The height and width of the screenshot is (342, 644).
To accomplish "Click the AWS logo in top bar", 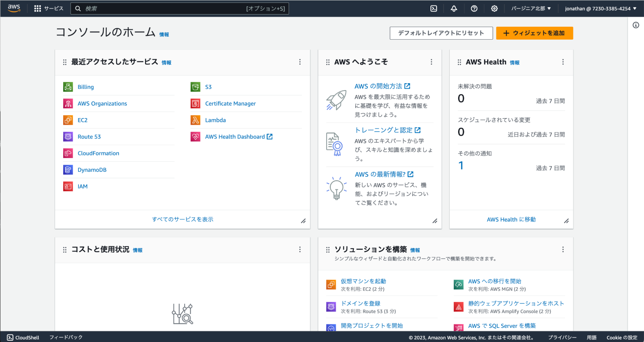I will point(14,8).
